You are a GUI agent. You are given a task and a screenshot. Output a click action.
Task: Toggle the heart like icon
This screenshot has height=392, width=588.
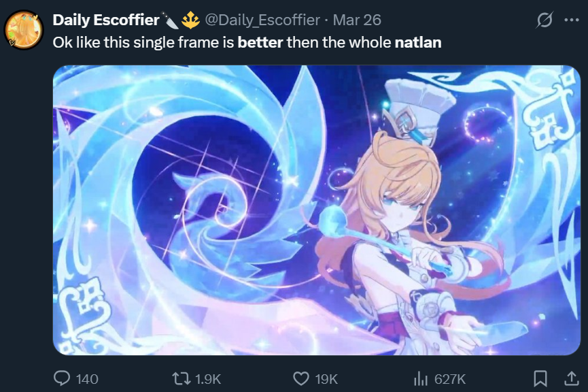coord(300,378)
